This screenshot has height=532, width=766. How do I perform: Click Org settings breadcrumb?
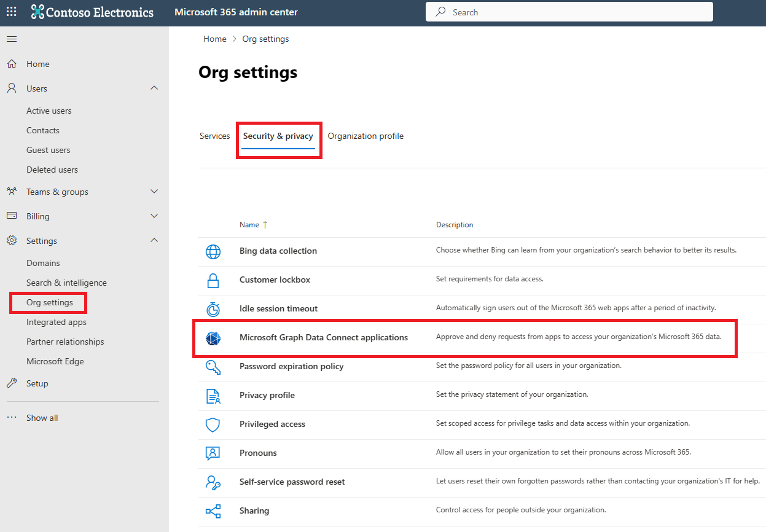pos(265,39)
